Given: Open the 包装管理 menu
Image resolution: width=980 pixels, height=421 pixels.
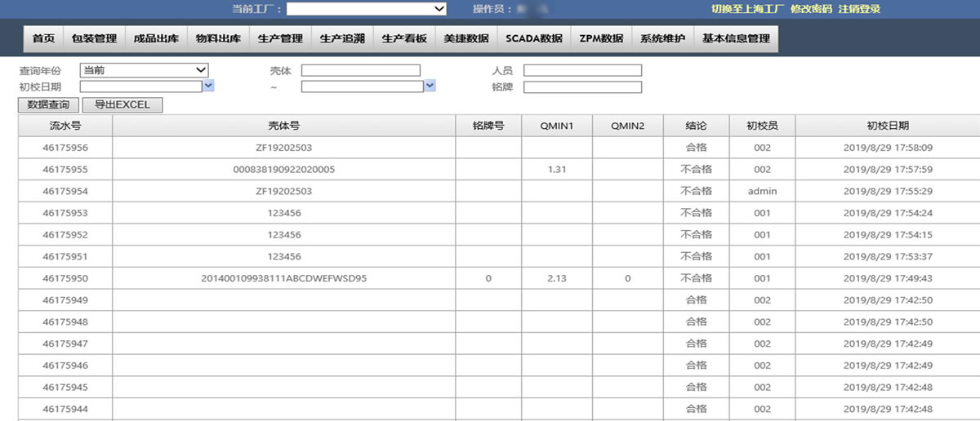Looking at the screenshot, I should (x=94, y=38).
